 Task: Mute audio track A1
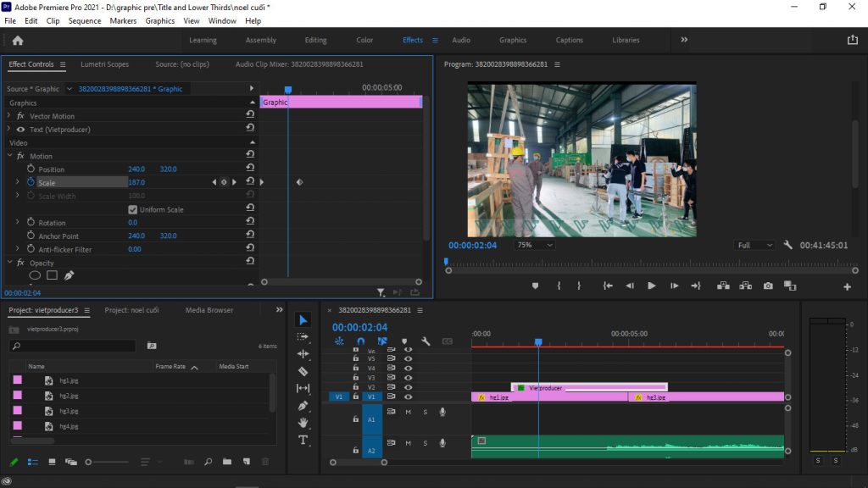point(408,412)
